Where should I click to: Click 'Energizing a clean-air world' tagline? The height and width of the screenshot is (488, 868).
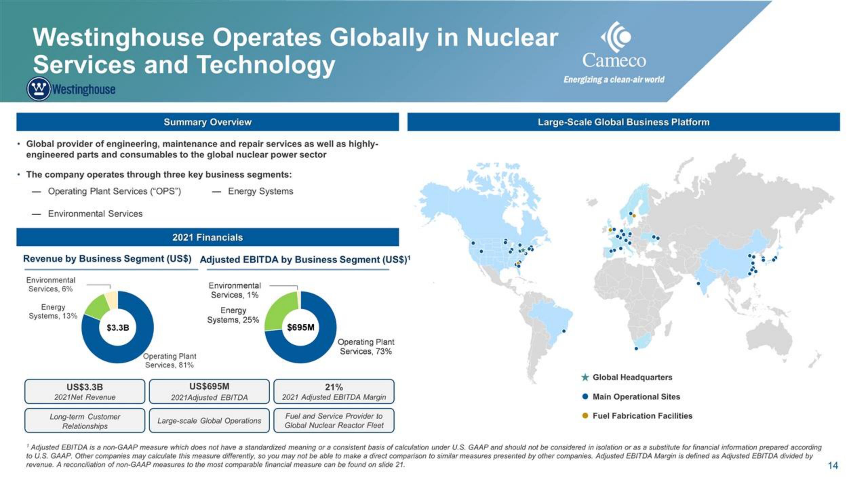(x=614, y=80)
